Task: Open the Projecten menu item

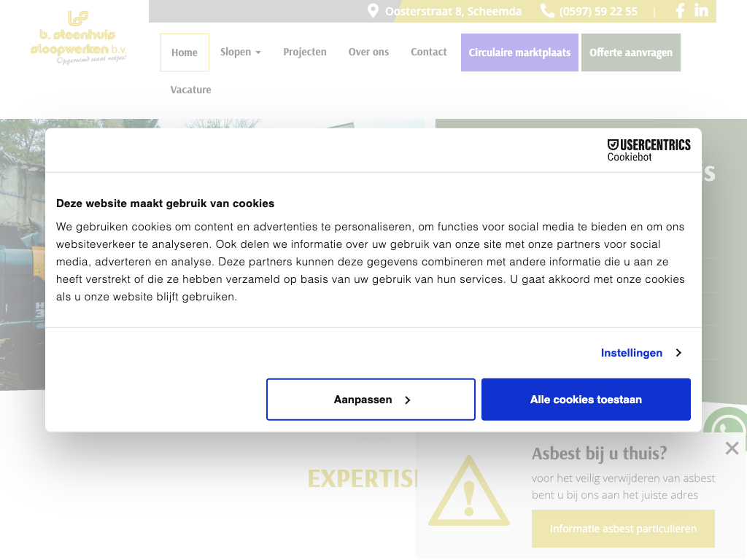Action: [x=305, y=52]
